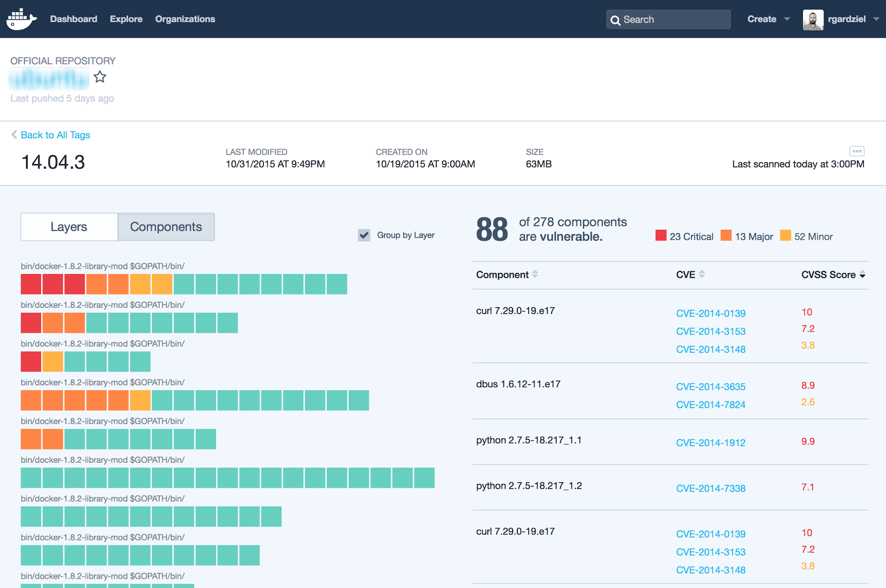Click the back arrow chevron beside All Tags
This screenshot has height=588, width=886.
coord(14,135)
